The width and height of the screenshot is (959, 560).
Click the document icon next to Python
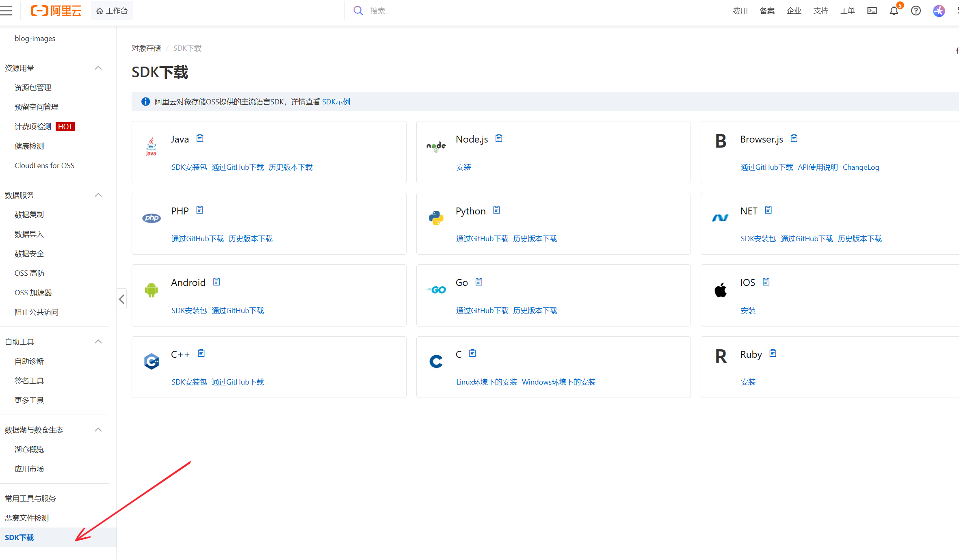point(496,210)
